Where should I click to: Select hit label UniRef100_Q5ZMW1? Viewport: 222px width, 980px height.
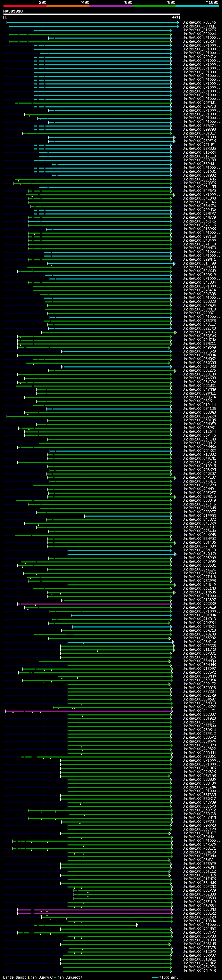tap(199, 103)
